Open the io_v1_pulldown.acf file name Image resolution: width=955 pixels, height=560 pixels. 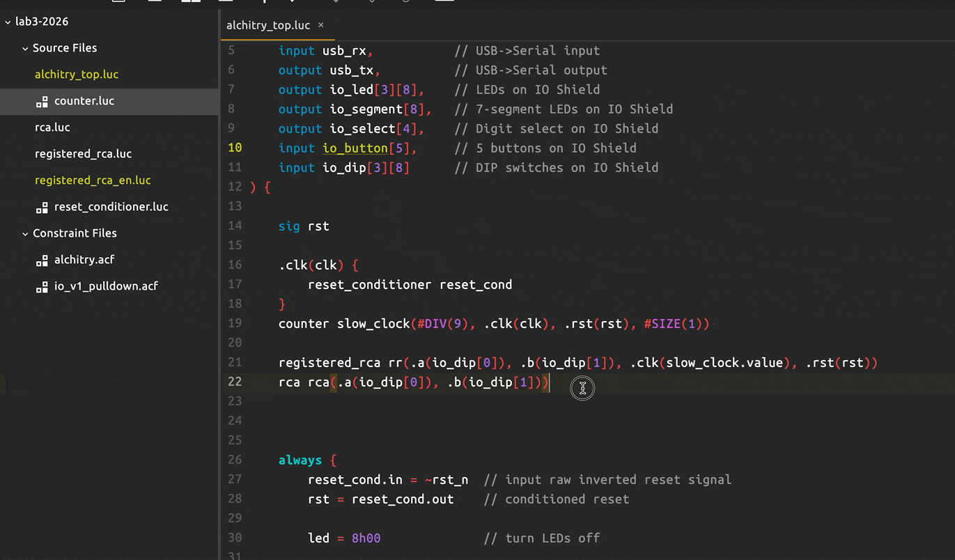click(106, 286)
